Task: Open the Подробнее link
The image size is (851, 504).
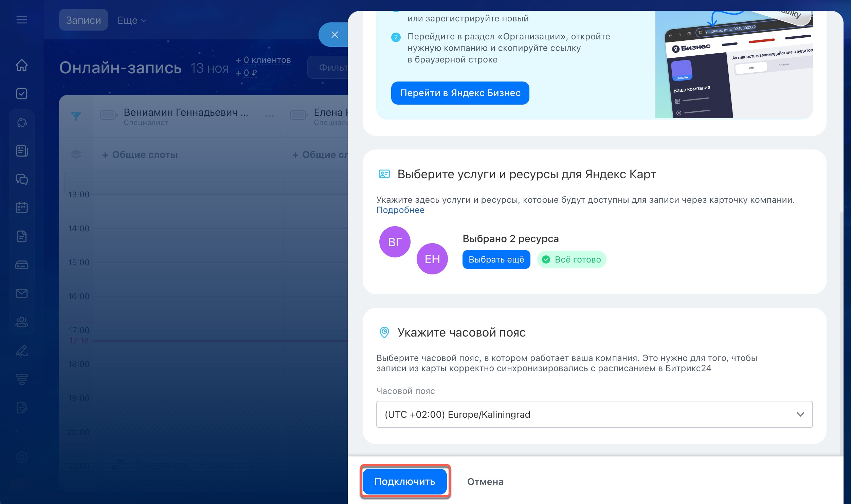Action: point(400,210)
